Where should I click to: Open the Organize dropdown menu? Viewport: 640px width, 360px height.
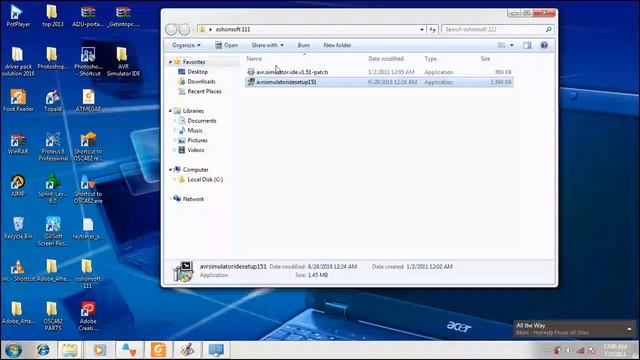186,45
